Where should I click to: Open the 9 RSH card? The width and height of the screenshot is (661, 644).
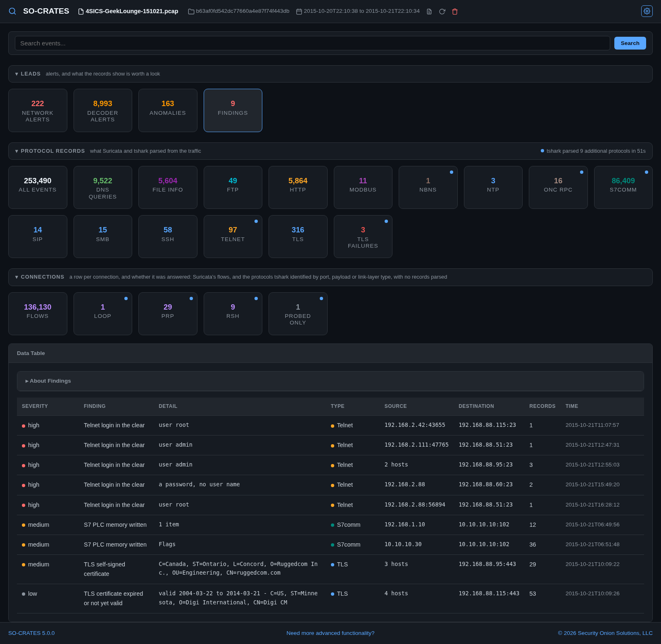pyautogui.click(x=233, y=314)
